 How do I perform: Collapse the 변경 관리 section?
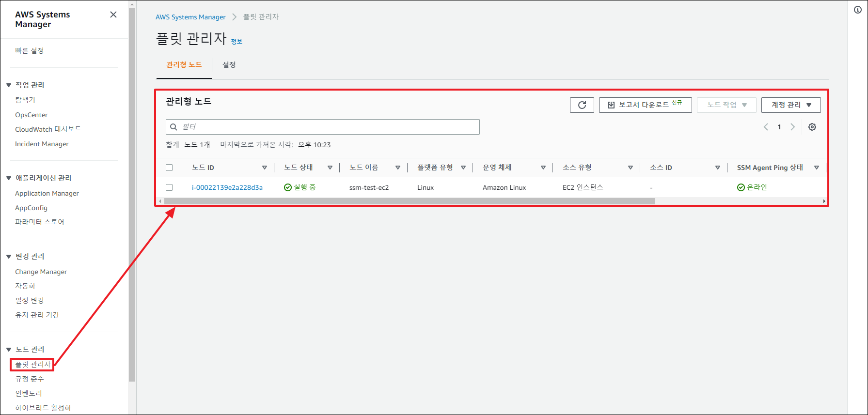click(9, 257)
